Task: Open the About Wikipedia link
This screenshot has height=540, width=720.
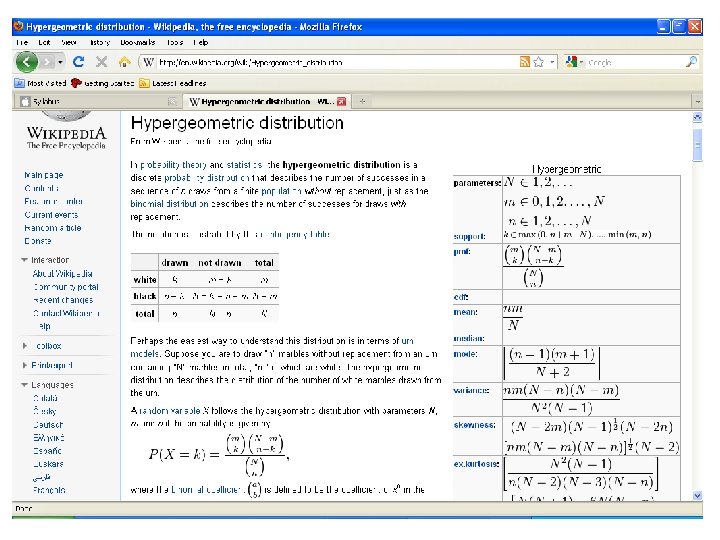Action: tap(62, 274)
